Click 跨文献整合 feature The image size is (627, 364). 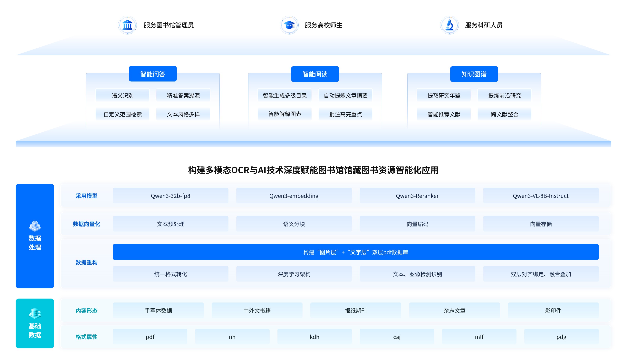pos(504,114)
